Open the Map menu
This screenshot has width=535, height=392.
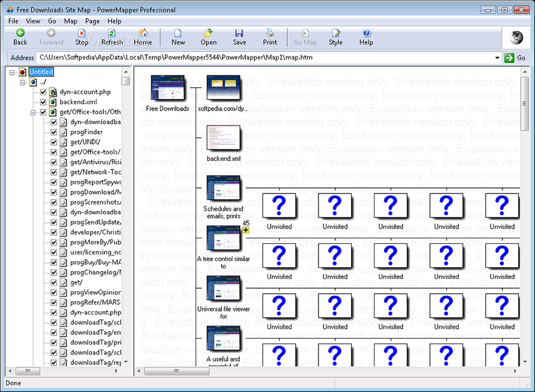(x=71, y=21)
